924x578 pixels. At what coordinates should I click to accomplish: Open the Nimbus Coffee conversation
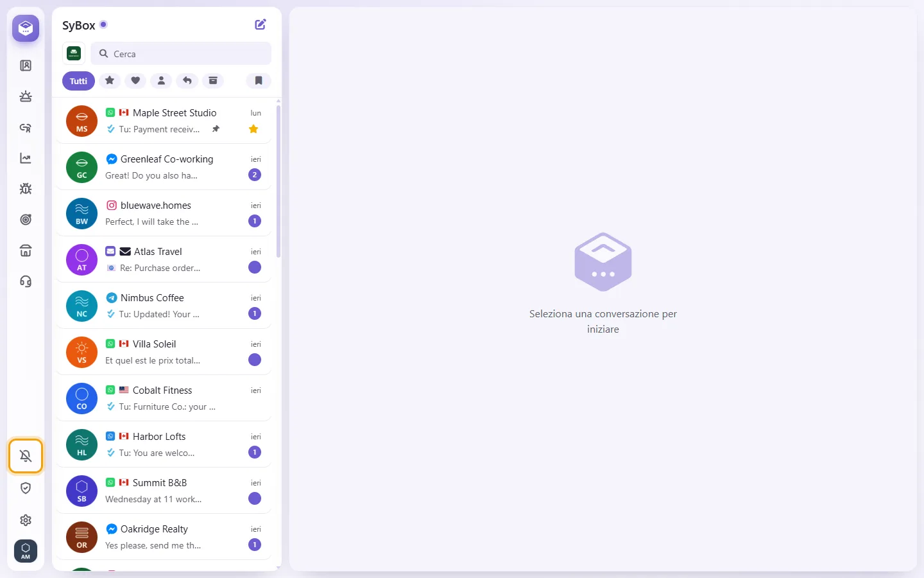164,306
